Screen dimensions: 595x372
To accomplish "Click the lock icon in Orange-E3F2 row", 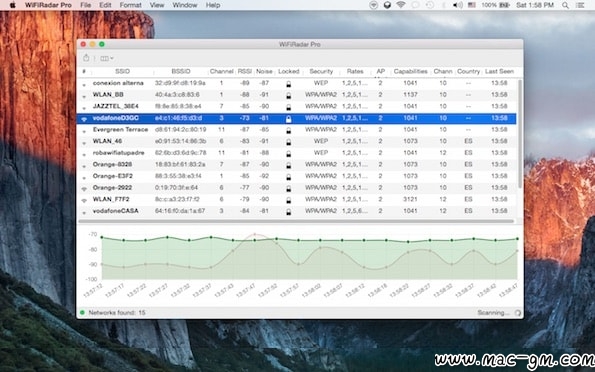I will point(288,177).
